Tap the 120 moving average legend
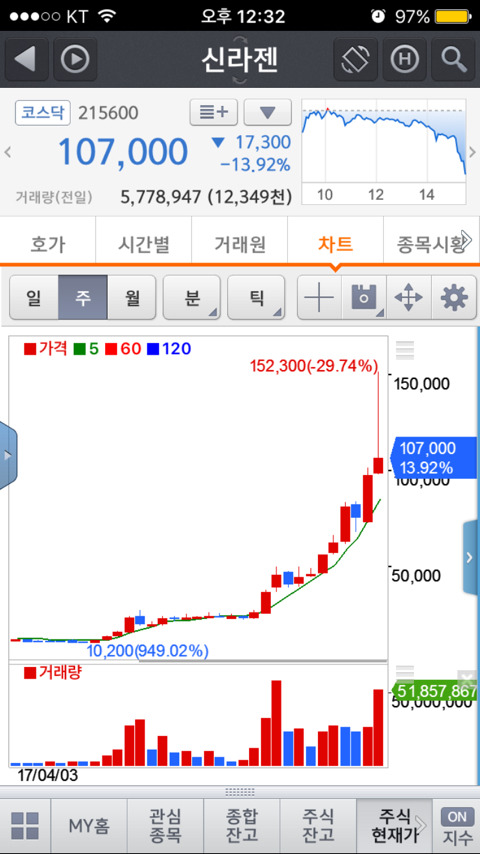 click(x=169, y=349)
